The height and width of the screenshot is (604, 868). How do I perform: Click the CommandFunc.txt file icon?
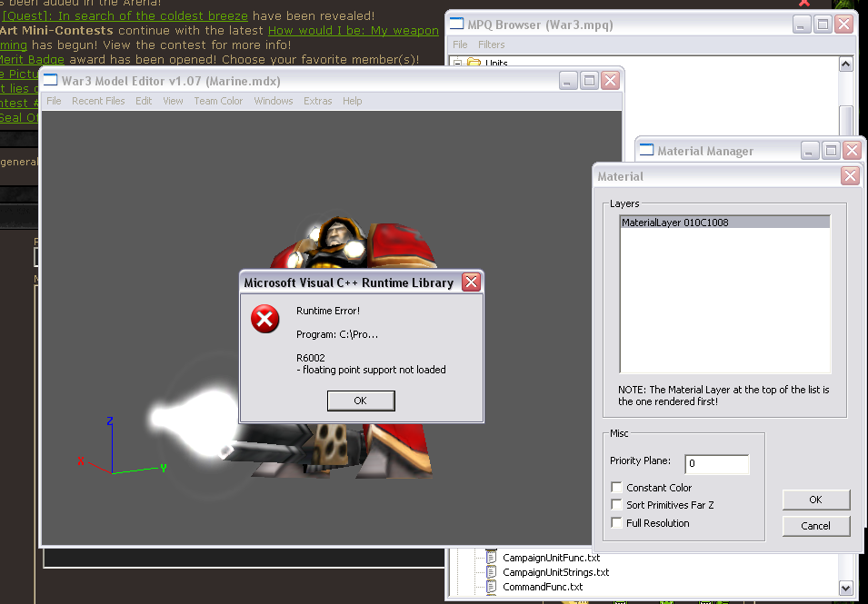coord(491,587)
